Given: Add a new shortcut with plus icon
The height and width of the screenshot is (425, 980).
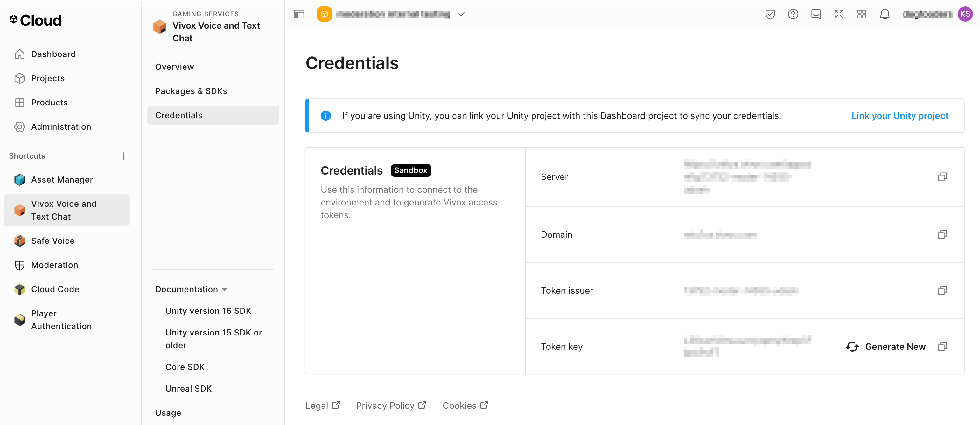Looking at the screenshot, I should (124, 156).
